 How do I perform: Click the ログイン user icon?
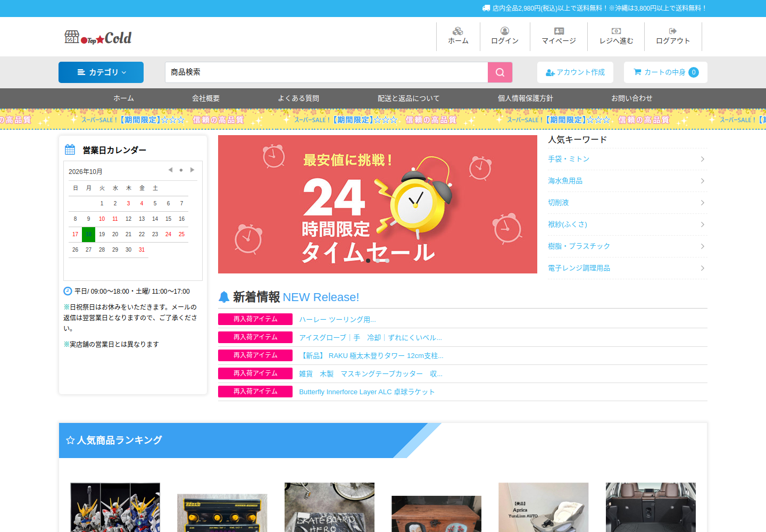[505, 31]
